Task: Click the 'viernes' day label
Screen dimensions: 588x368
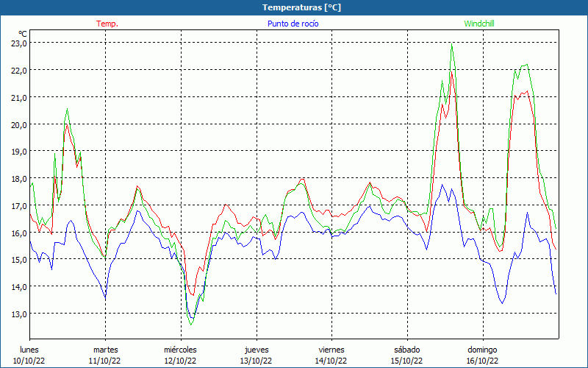Action: pos(331,350)
